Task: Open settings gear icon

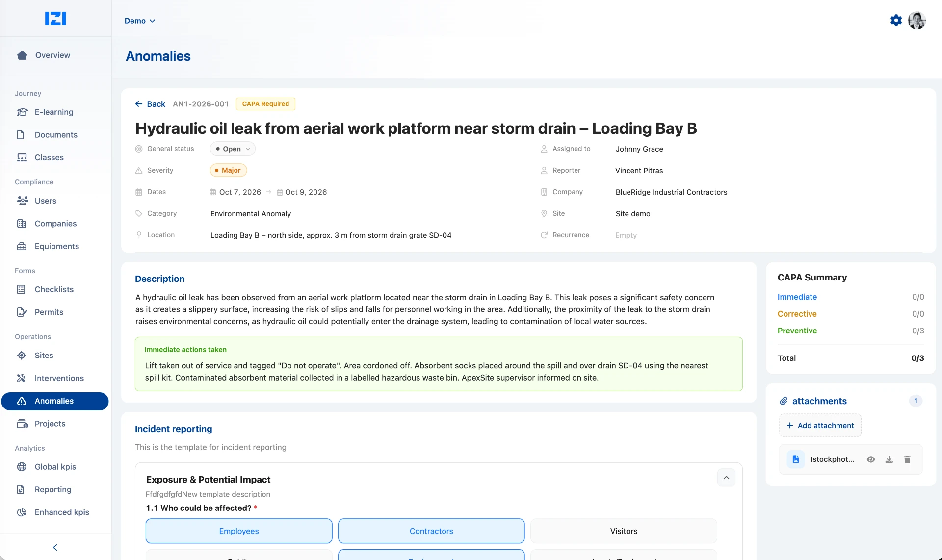Action: tap(896, 21)
